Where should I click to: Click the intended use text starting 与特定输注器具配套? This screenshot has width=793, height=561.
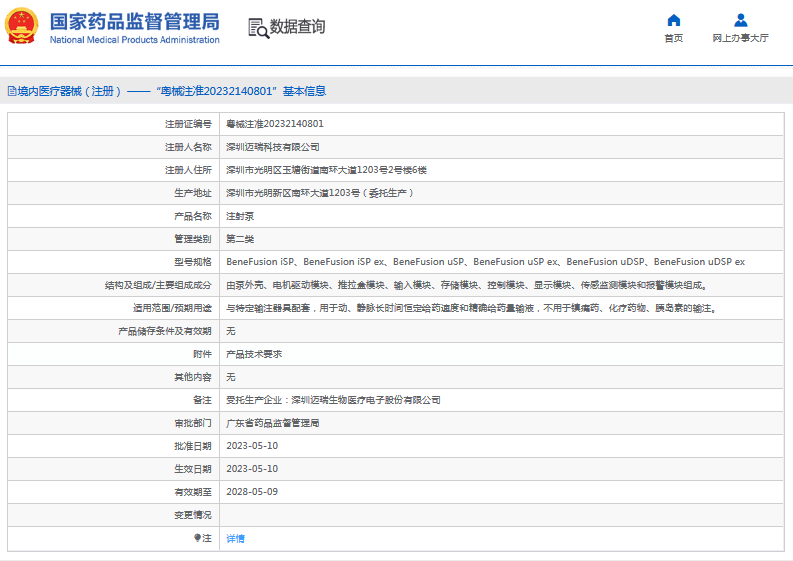point(471,308)
